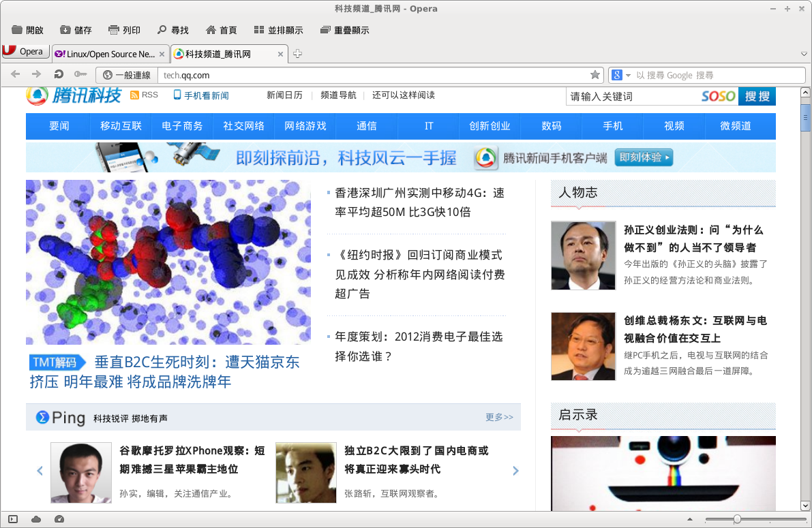Click the 儲存 (Save) toolbar button
The image size is (812, 528).
point(76,30)
